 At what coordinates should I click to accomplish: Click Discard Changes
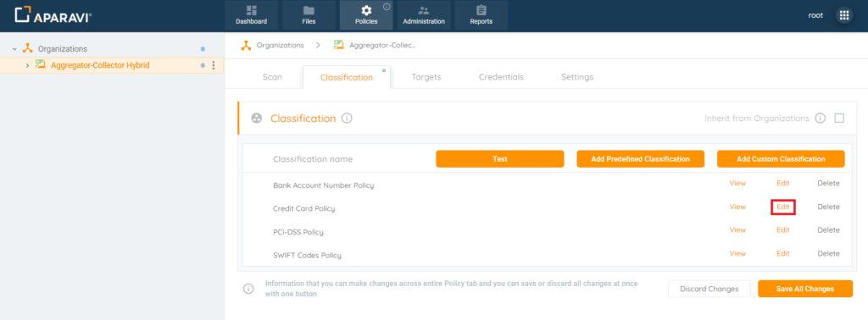(709, 289)
